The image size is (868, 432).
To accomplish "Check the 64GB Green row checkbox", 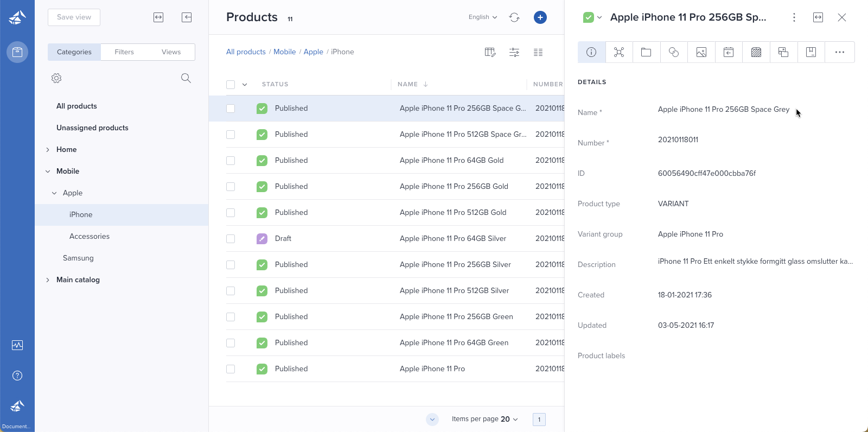I will pos(231,343).
